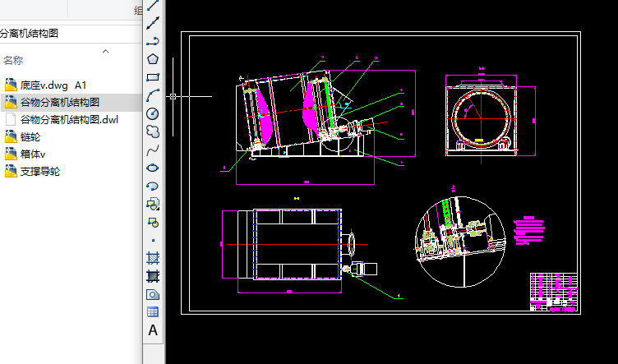Select the Arc tool
618x364 pixels.
[x=153, y=95]
